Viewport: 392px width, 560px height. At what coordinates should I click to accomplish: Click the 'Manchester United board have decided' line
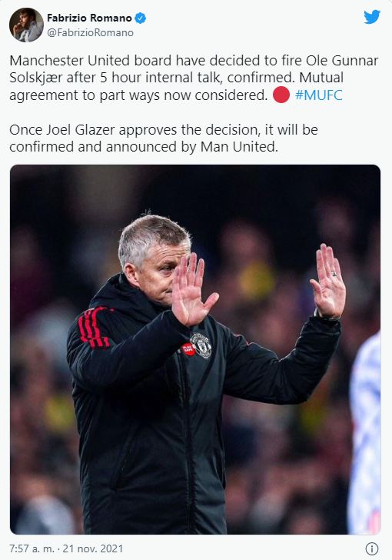pyautogui.click(x=194, y=61)
